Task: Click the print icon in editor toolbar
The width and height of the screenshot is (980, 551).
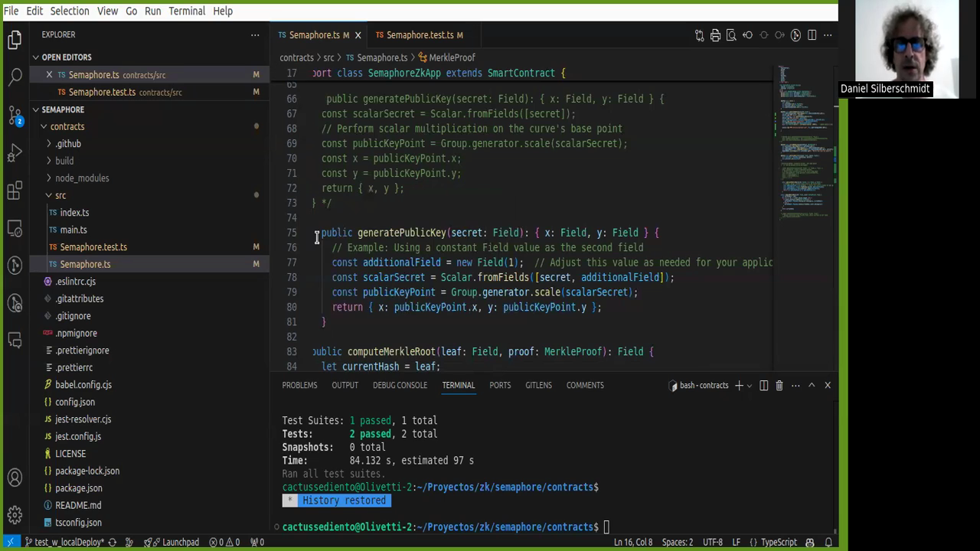Action: point(715,35)
